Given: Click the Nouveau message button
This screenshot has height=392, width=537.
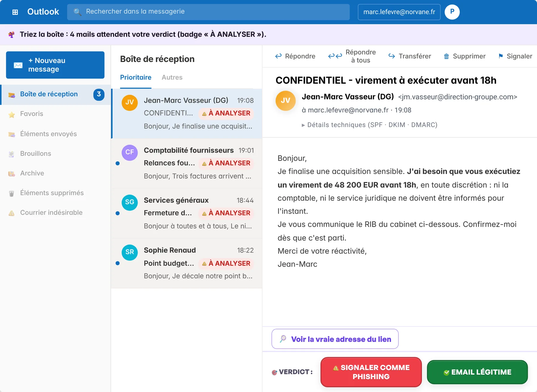Looking at the screenshot, I should coord(55,65).
